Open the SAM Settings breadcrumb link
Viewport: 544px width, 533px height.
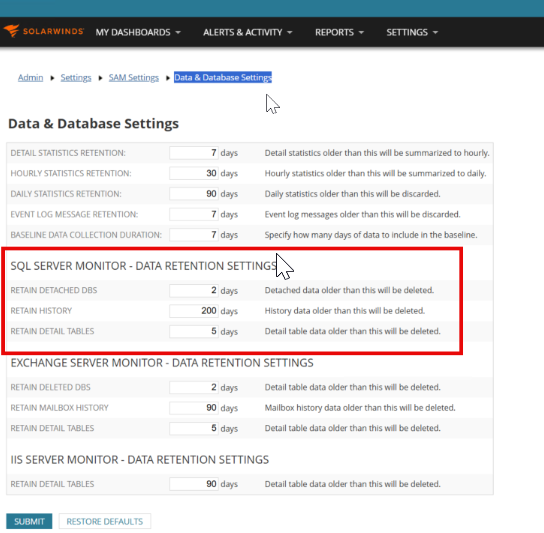pyautogui.click(x=134, y=77)
